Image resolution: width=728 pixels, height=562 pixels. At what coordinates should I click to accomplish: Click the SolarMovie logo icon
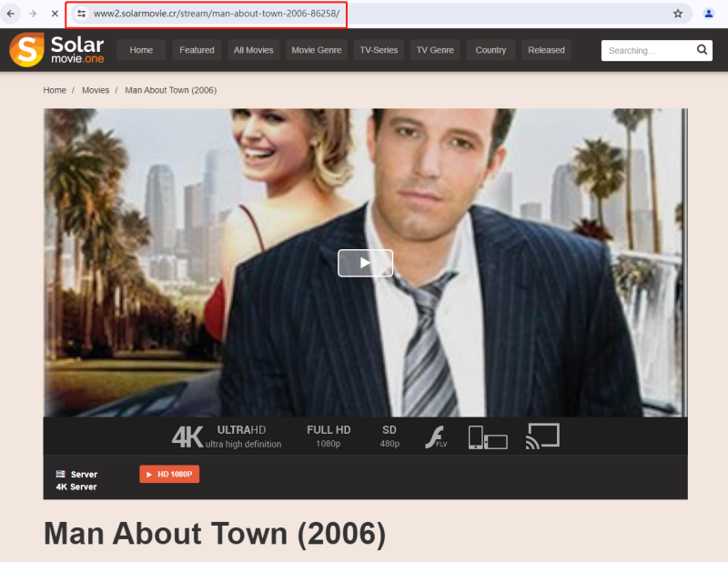pos(26,50)
